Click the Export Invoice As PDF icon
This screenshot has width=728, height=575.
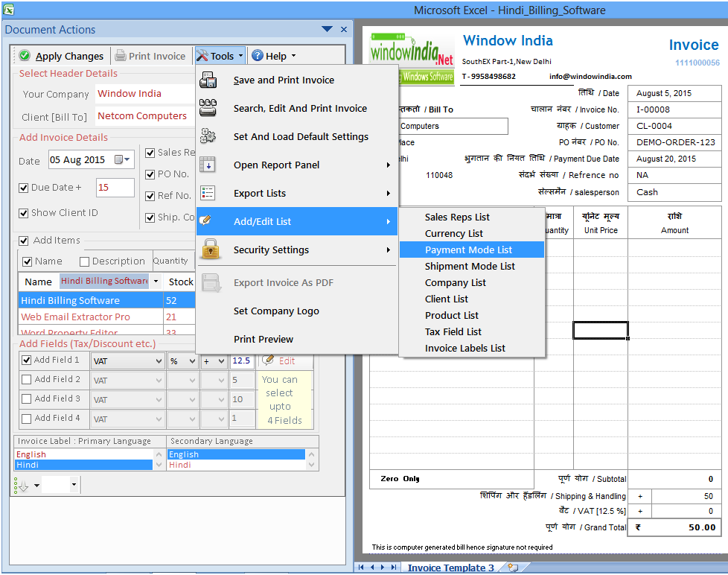[x=211, y=283]
